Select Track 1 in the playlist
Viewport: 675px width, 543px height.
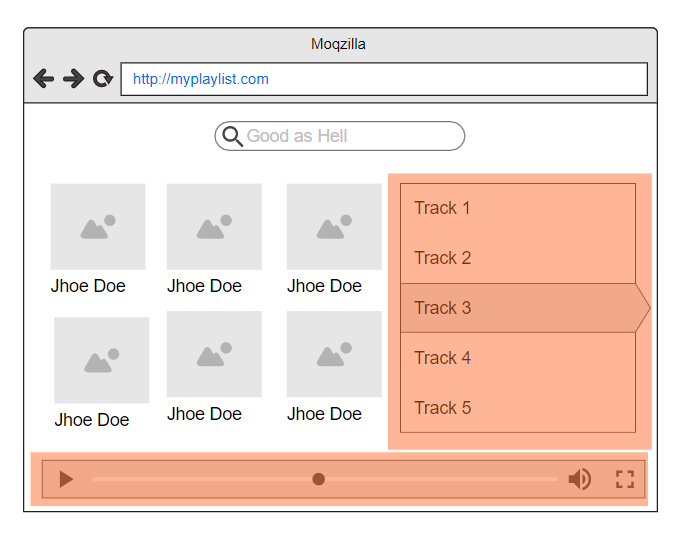coord(518,208)
